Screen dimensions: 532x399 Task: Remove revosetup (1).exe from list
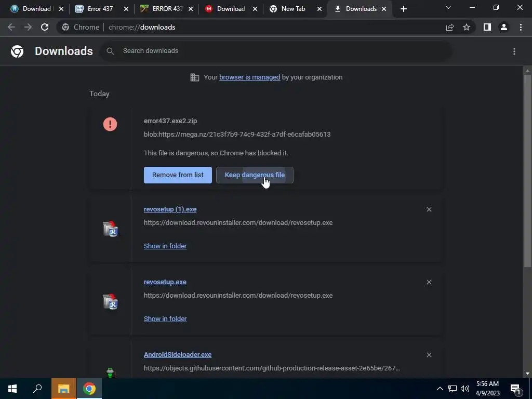429,209
